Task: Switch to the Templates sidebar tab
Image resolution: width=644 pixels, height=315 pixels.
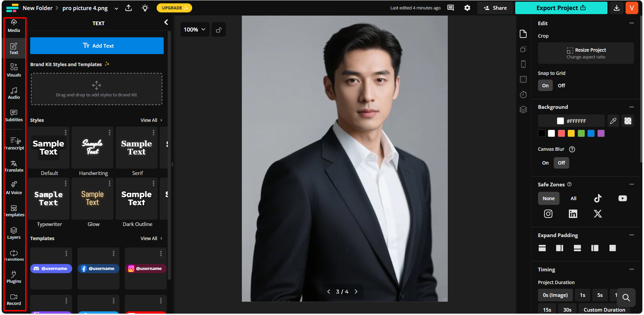Action: (x=14, y=211)
